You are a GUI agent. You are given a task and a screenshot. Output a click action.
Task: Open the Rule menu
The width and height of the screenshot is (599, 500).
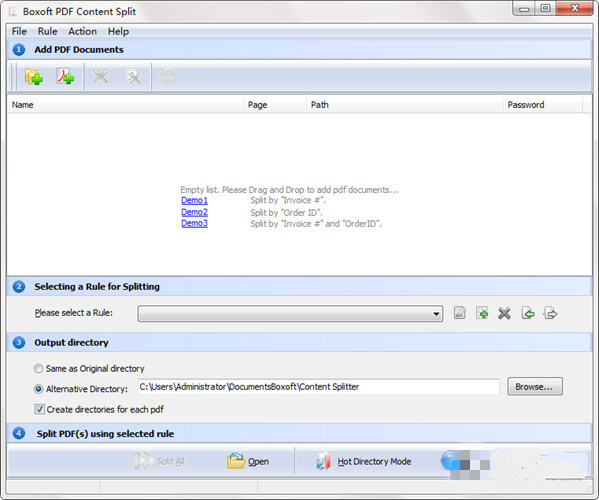tap(47, 31)
